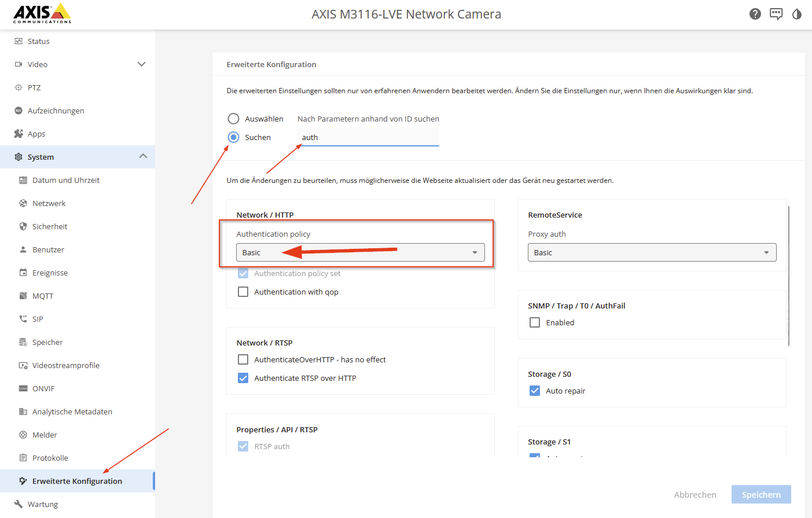Viewport: 812px width, 518px height.
Task: Open the feedback speech bubble icon
Action: [776, 14]
